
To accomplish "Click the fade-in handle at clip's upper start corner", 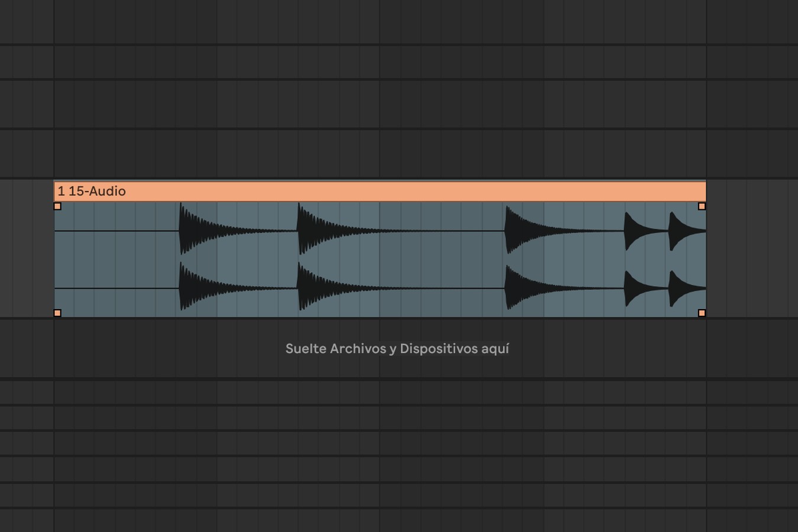I will click(57, 206).
